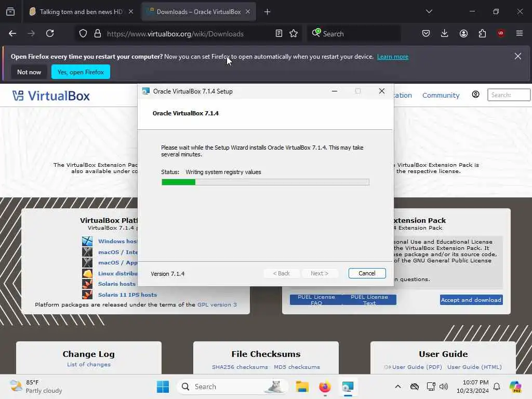Click the Linux distributions penguin icon
Screen dimensions: 532x399
coord(87,273)
